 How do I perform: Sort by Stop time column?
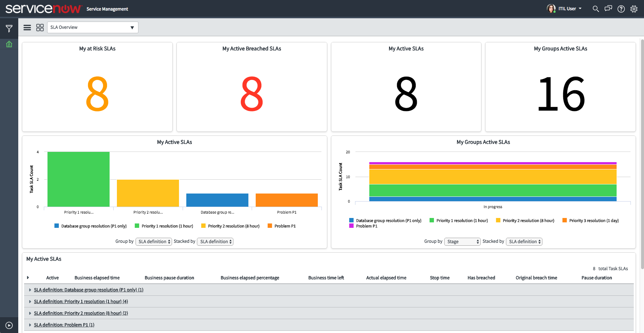[439, 278]
